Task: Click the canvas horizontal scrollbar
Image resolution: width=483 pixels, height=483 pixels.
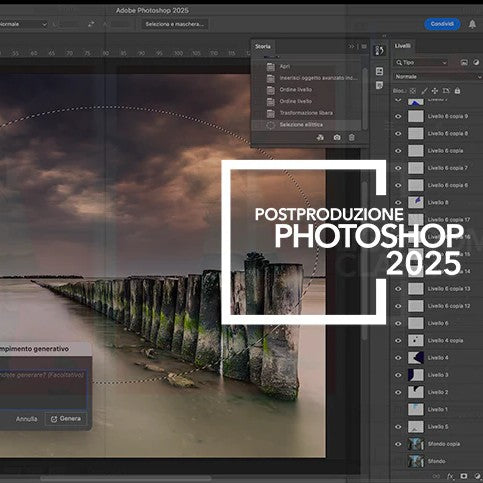Action: pyautogui.click(x=125, y=479)
